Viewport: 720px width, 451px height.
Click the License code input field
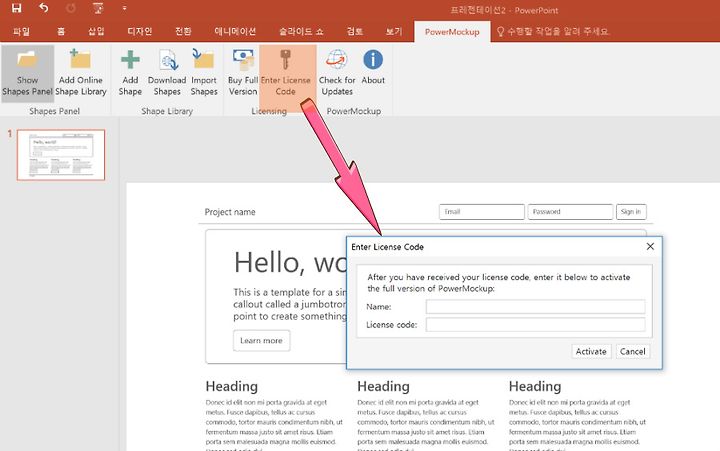(535, 324)
